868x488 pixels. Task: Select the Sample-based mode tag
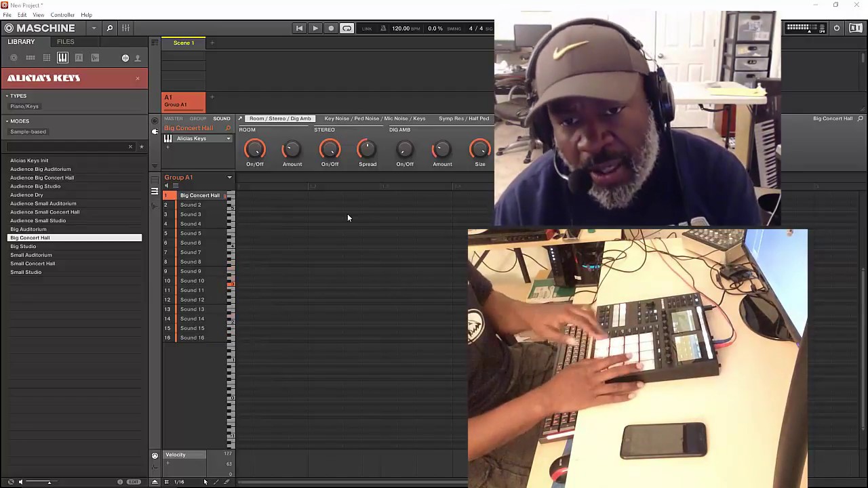point(28,131)
